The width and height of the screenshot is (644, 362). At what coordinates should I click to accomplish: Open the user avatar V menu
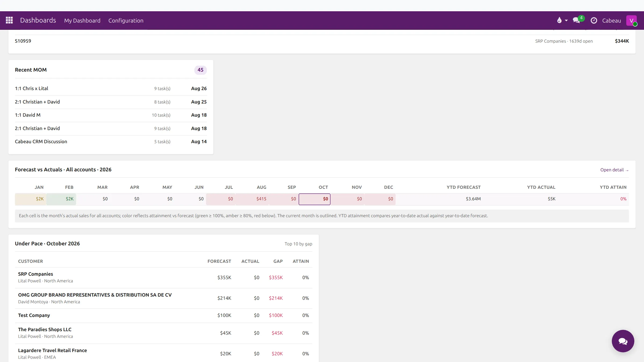[x=631, y=20]
